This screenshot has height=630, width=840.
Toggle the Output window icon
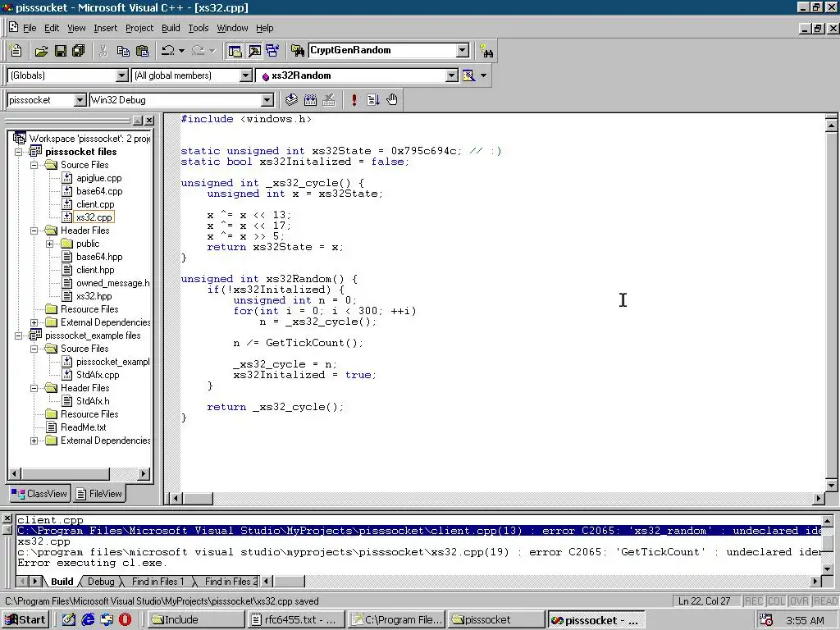coord(254,51)
